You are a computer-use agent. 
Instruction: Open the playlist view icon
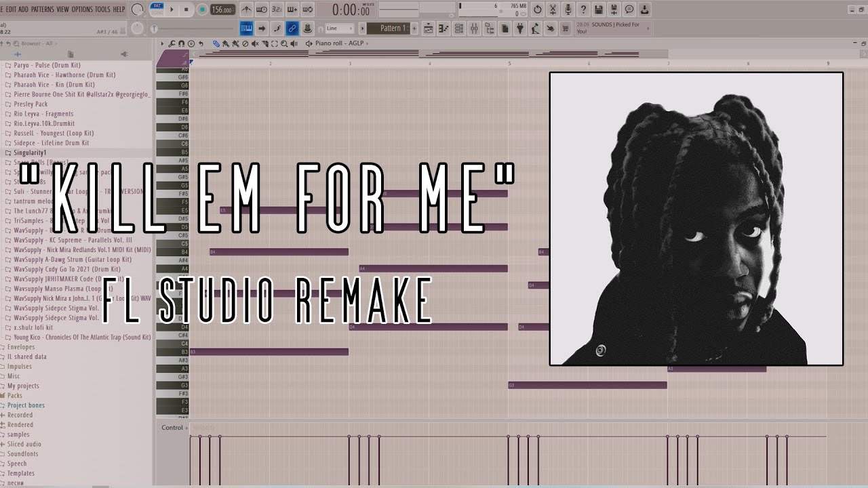click(x=429, y=28)
